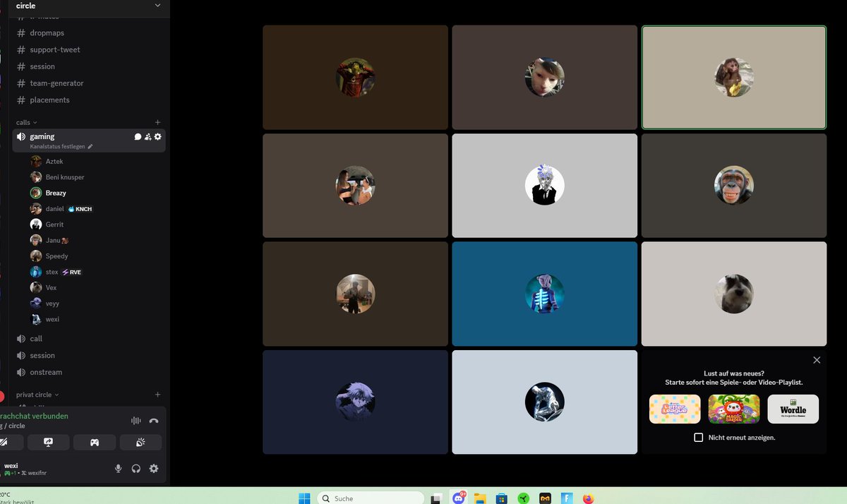
Task: Click the blue skeleton avatar tile
Action: [544, 294]
